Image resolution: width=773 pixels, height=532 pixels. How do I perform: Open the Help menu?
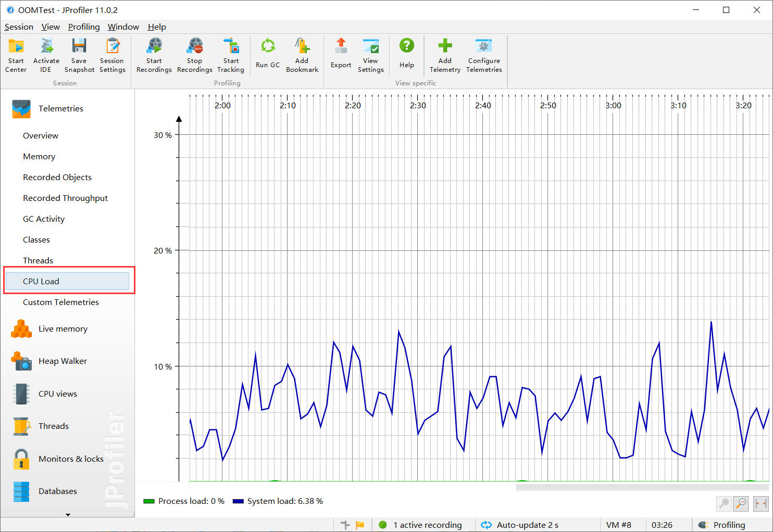(157, 27)
